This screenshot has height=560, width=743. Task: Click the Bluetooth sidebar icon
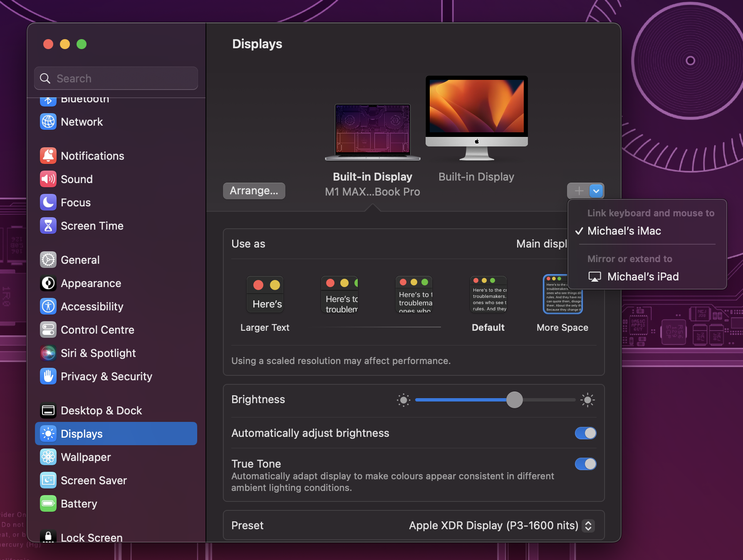(48, 101)
